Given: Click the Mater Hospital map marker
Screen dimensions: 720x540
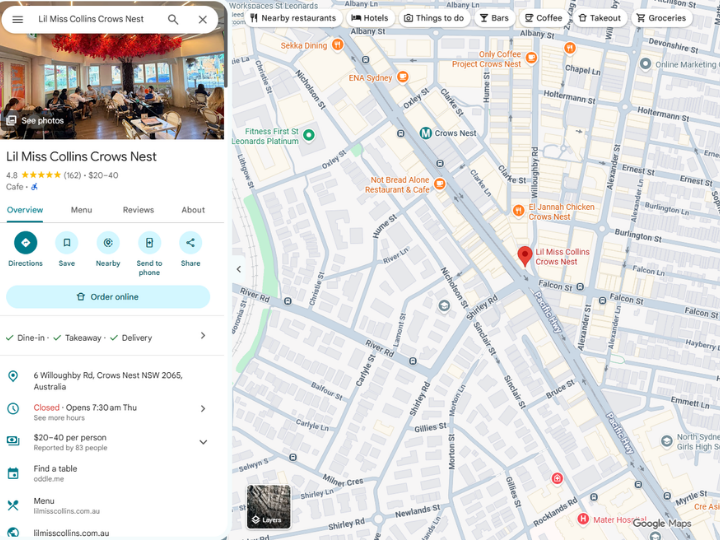Looking at the screenshot, I should (583, 519).
